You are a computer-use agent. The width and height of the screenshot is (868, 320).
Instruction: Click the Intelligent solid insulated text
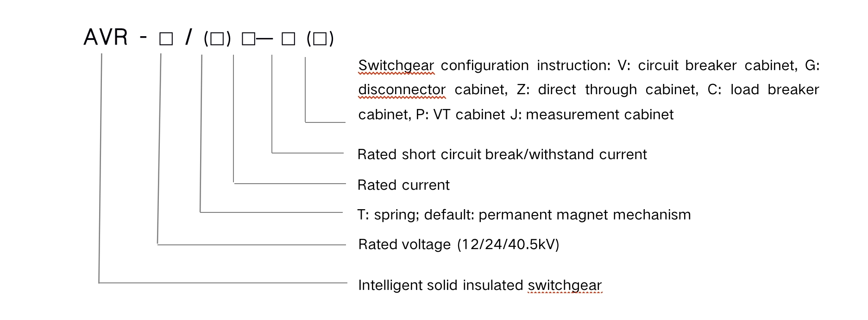click(440, 285)
